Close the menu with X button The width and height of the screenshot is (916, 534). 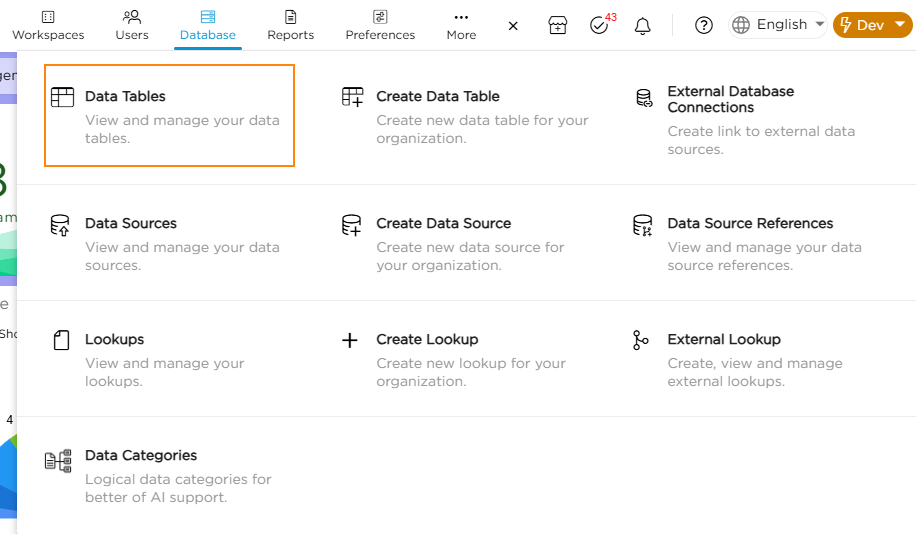pos(513,26)
